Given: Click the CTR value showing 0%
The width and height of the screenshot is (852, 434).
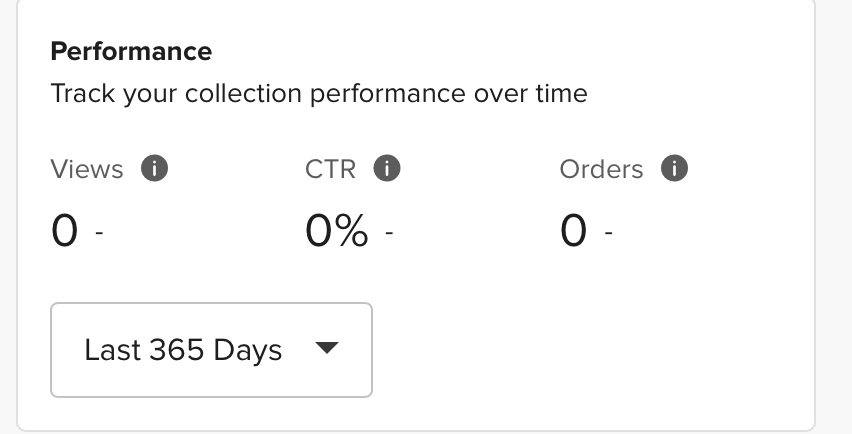Looking at the screenshot, I should (x=337, y=231).
